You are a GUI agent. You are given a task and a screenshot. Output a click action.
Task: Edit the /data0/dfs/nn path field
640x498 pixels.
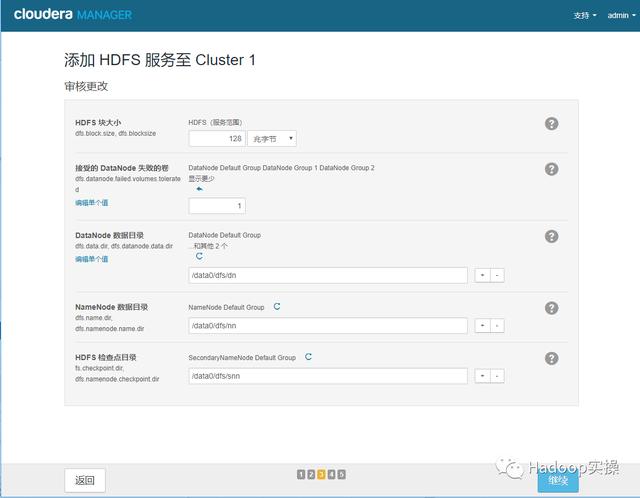click(x=328, y=325)
